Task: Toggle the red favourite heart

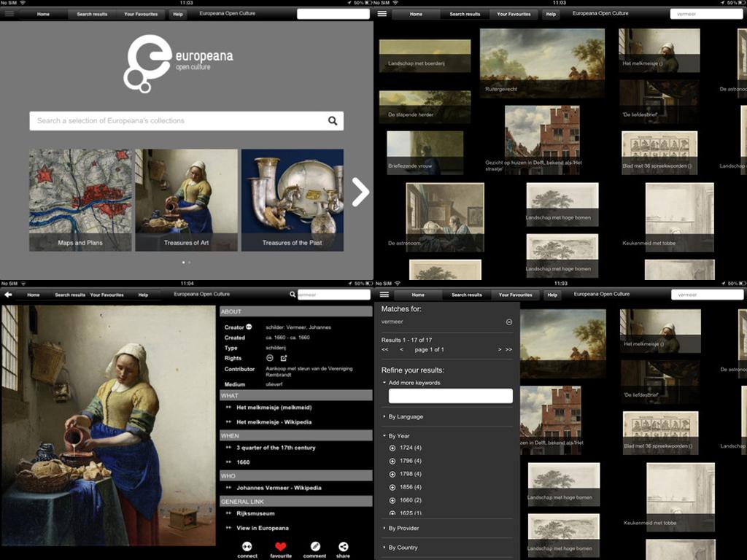Action: 281,547
